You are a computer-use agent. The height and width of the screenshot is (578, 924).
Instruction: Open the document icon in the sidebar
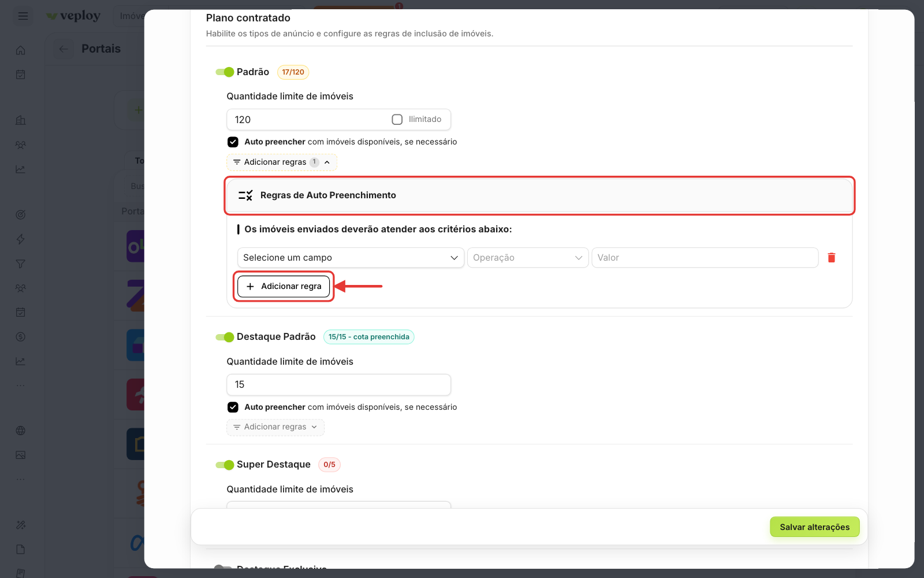click(x=21, y=549)
